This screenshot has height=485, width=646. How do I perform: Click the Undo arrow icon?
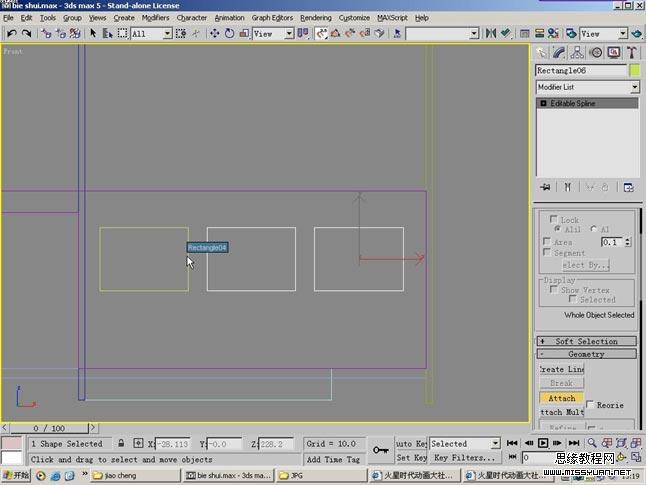tap(12, 33)
